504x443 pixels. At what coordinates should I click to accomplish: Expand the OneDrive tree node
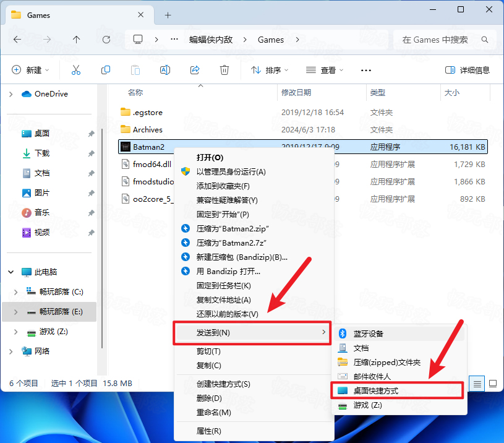11,94
